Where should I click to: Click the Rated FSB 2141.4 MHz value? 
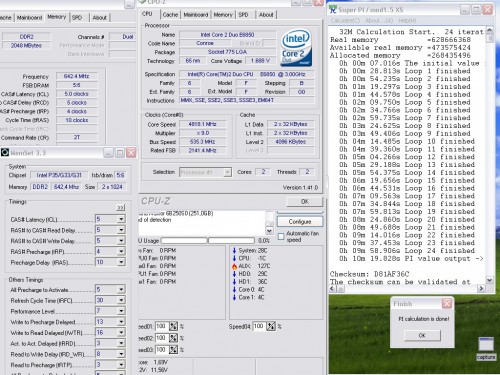pyautogui.click(x=203, y=150)
